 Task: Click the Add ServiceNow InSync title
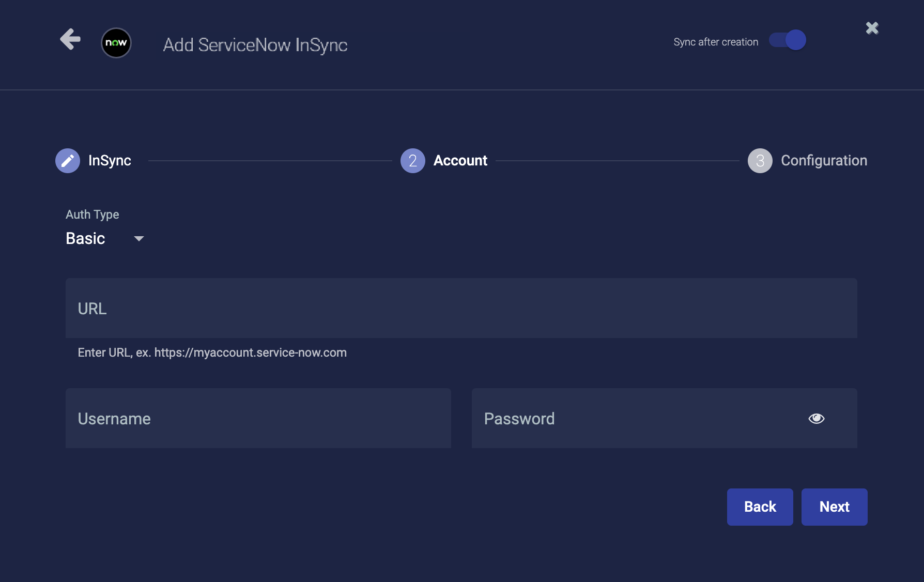[255, 45]
